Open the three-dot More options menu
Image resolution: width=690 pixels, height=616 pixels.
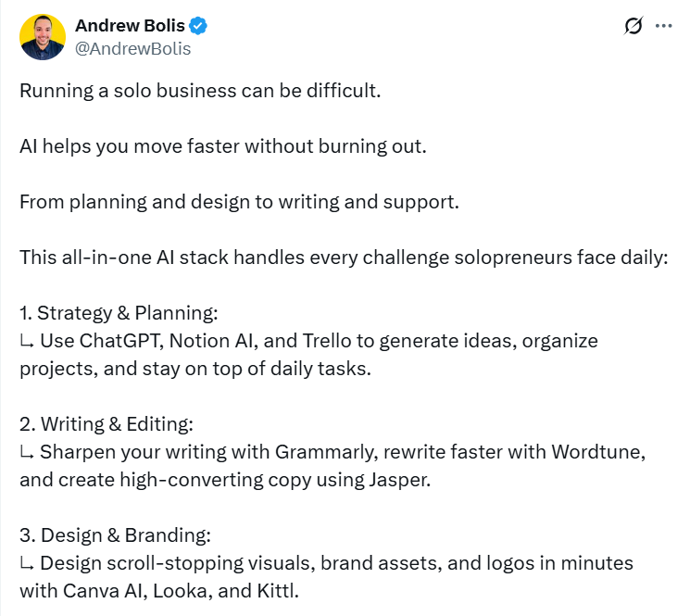click(x=663, y=26)
